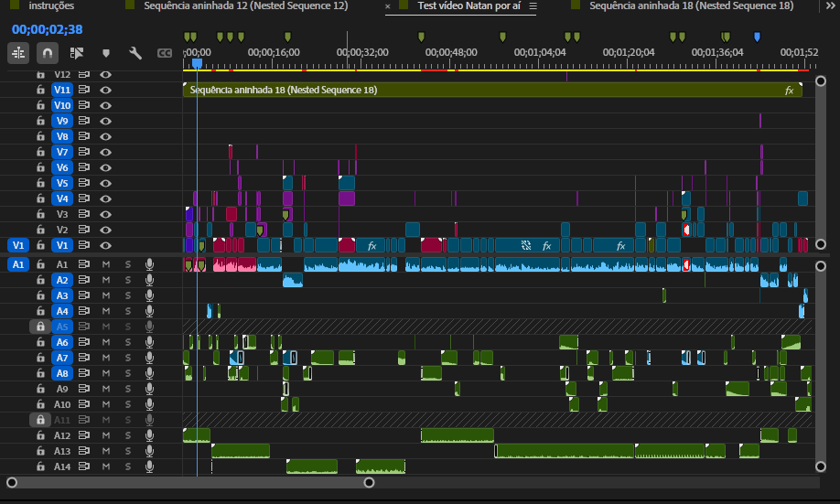Toggle insert sequence as nest option
This screenshot has width=840, height=504.
point(18,53)
